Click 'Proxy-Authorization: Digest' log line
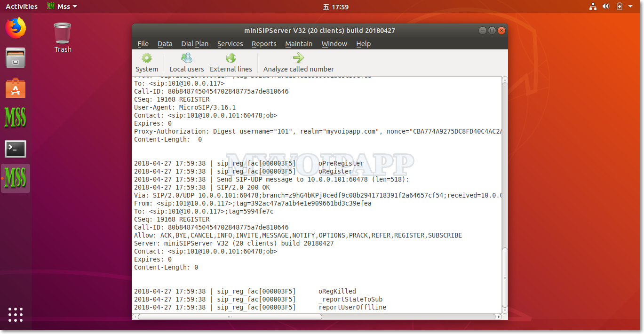This screenshot has width=644, height=334. tap(318, 131)
